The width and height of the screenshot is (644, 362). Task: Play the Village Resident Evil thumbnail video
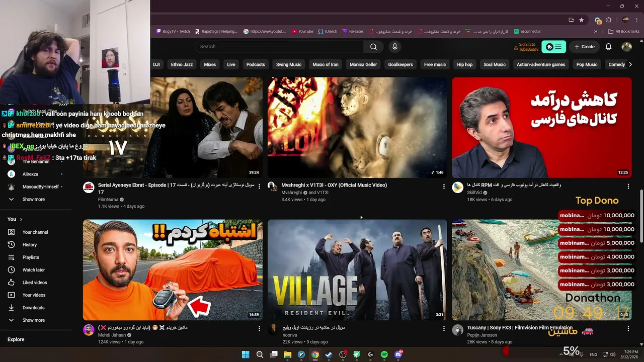click(357, 270)
